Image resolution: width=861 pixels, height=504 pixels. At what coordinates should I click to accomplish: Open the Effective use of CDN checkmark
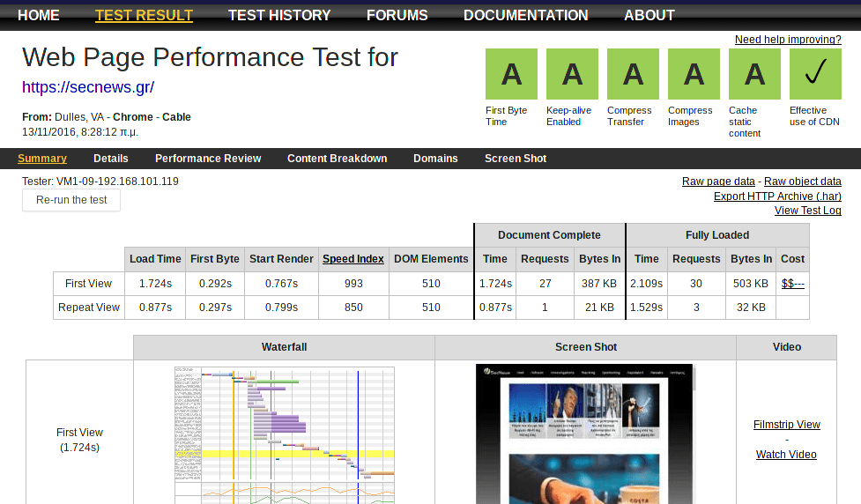point(815,74)
